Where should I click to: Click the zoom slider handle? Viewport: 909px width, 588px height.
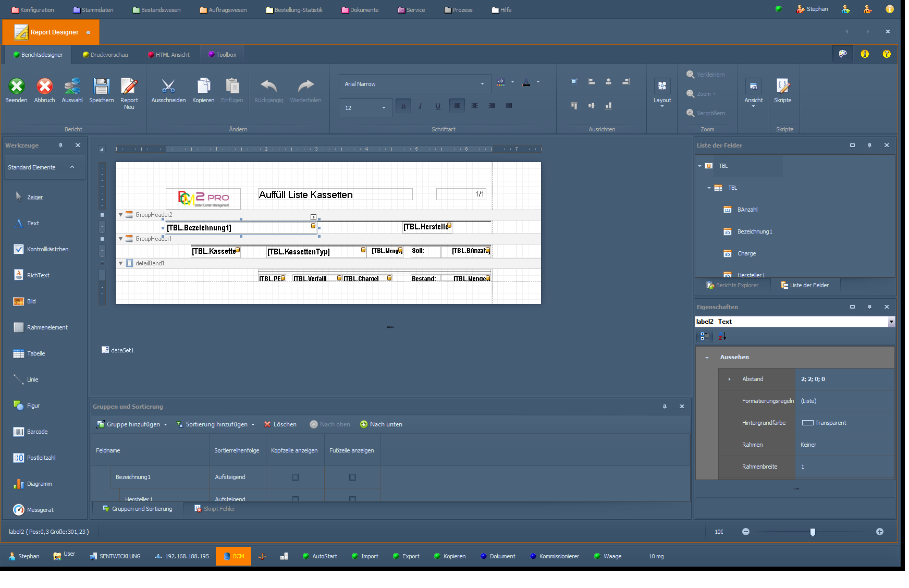[813, 532]
